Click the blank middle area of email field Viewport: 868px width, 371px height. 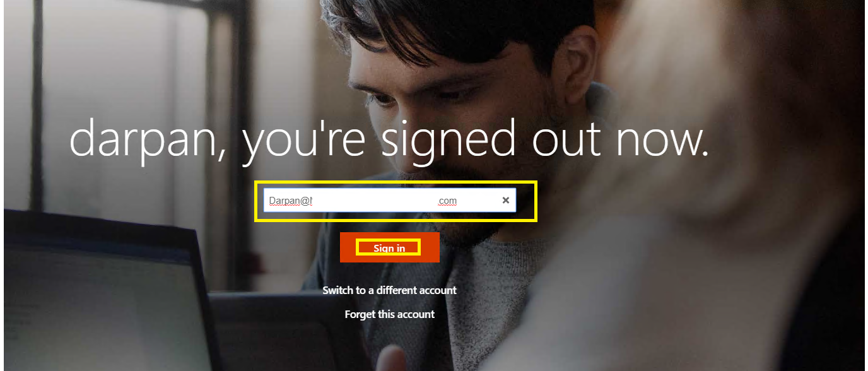(375, 201)
